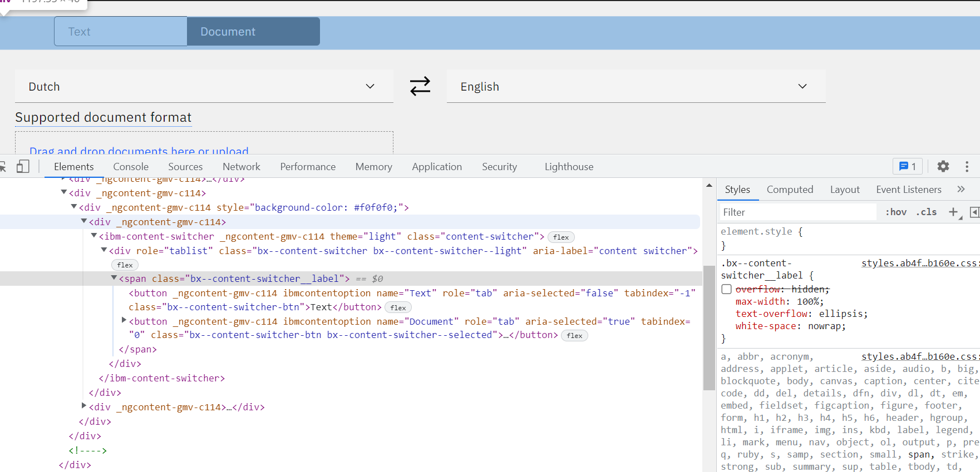
Task: Open the English target language dropdown
Action: click(636, 87)
